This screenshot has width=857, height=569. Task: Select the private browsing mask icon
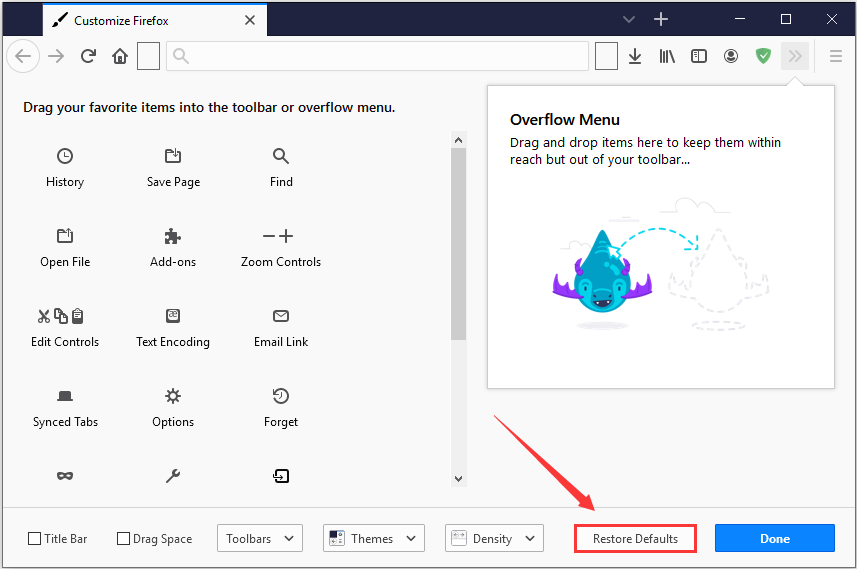pos(64,476)
